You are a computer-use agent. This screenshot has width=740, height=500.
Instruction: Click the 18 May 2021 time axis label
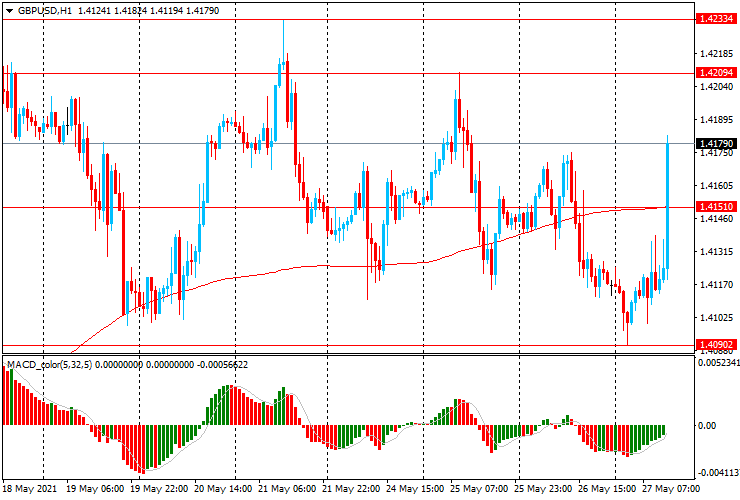(29, 488)
